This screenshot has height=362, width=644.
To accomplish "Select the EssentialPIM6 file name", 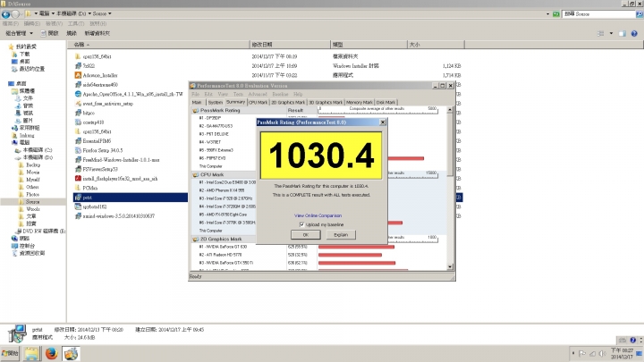I will (x=97, y=141).
